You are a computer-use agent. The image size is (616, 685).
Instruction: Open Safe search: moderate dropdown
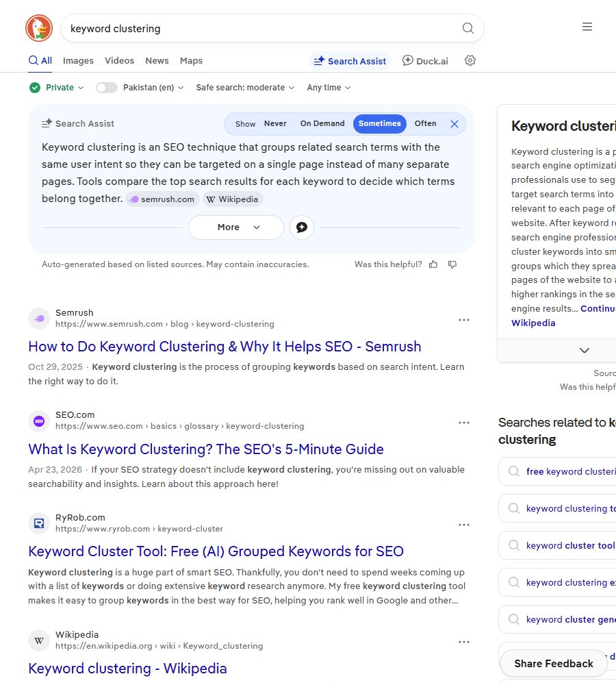[x=245, y=88]
